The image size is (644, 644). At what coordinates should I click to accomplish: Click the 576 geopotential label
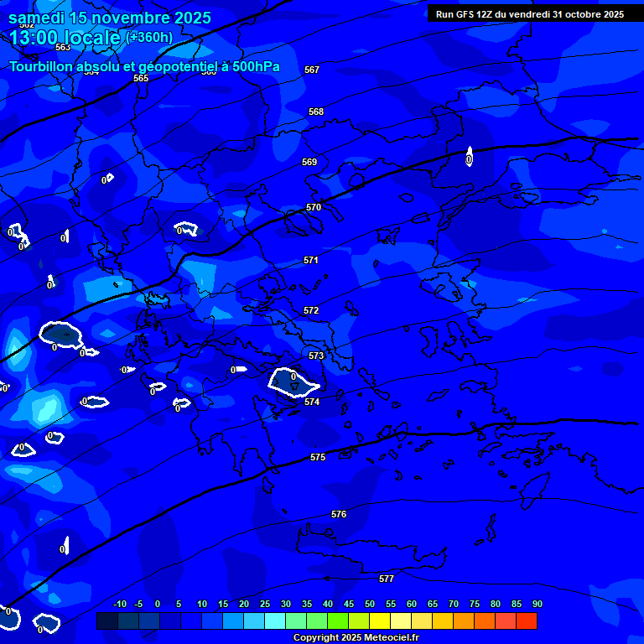point(339,514)
